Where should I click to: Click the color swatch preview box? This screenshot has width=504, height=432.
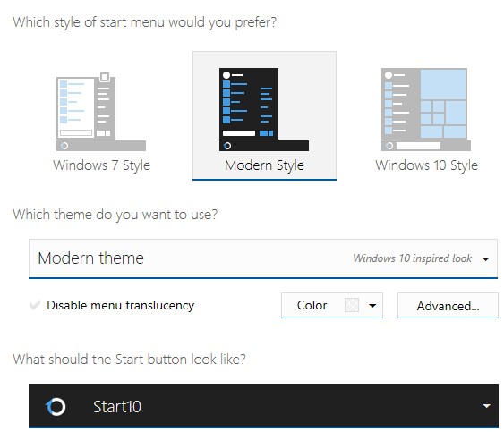[x=351, y=305]
